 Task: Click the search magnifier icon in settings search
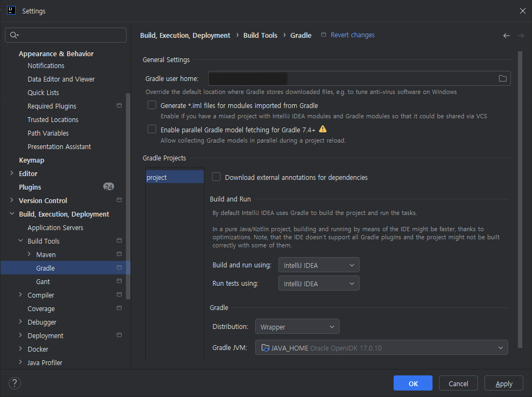[x=14, y=35]
